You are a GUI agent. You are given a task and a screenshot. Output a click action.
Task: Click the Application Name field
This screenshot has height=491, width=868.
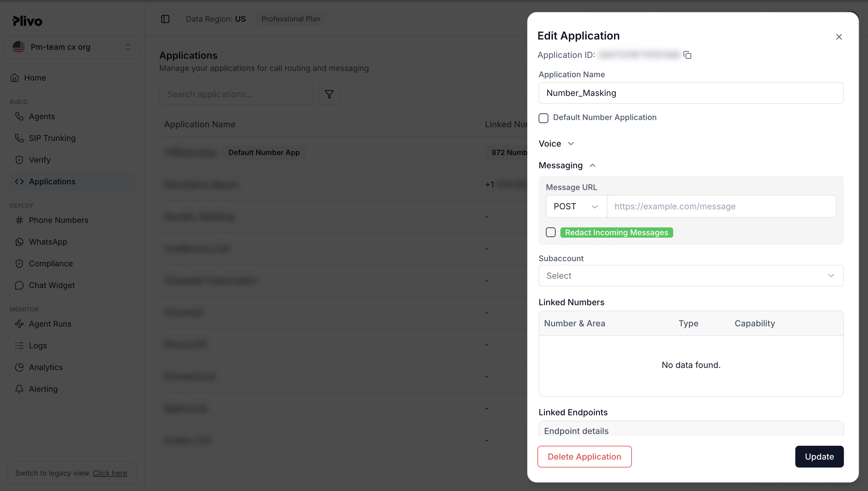point(691,93)
